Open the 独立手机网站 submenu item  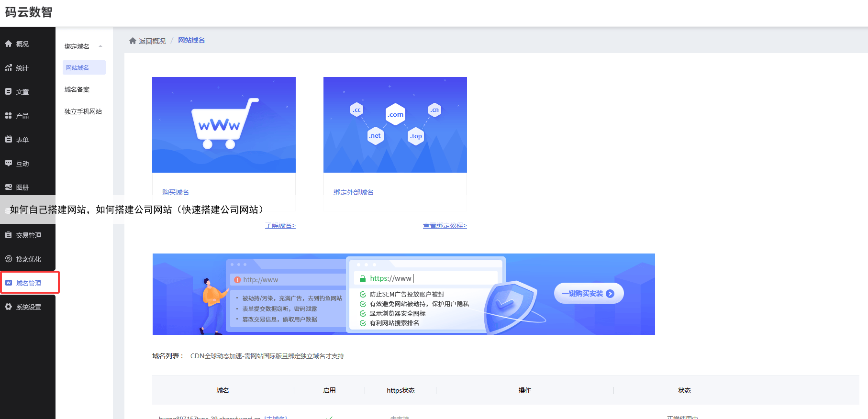click(83, 111)
